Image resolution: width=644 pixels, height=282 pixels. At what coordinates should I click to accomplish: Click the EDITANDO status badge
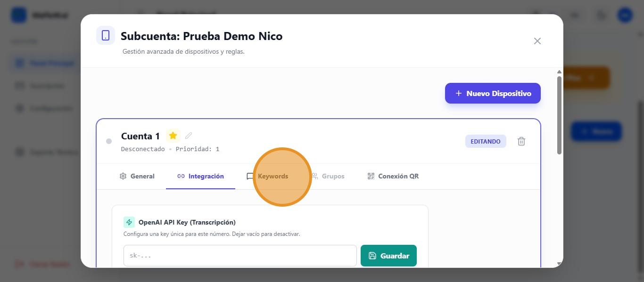[486, 141]
